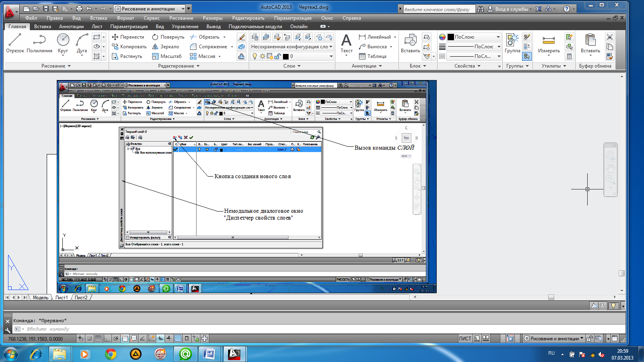Image resolution: width=644 pixels, height=362 pixels.
Task: Click the Группа group tool
Action: pos(512,43)
